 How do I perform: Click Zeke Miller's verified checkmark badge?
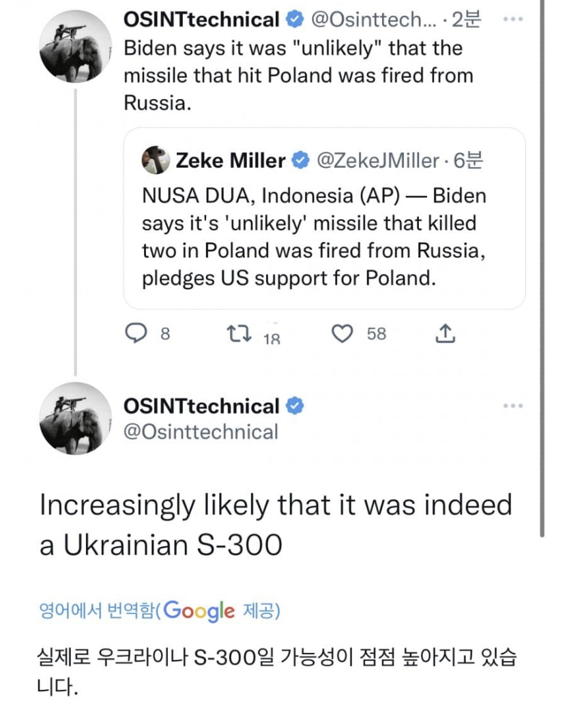[x=299, y=160]
